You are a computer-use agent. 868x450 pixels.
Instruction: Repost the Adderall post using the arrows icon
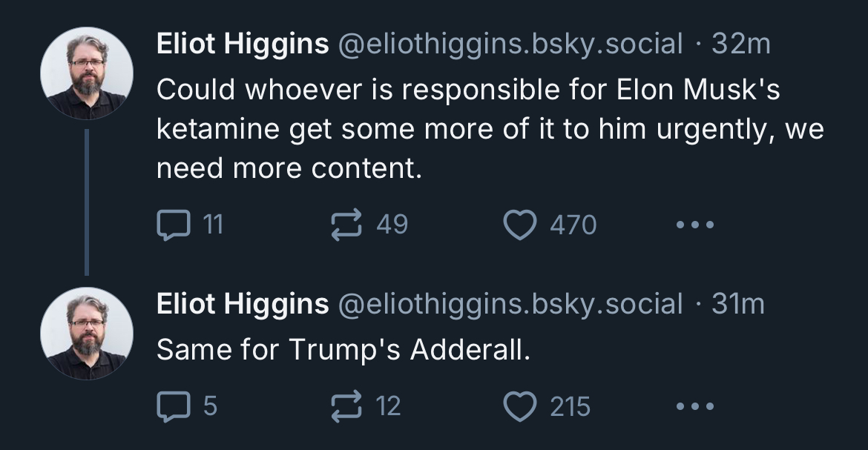[x=346, y=406]
